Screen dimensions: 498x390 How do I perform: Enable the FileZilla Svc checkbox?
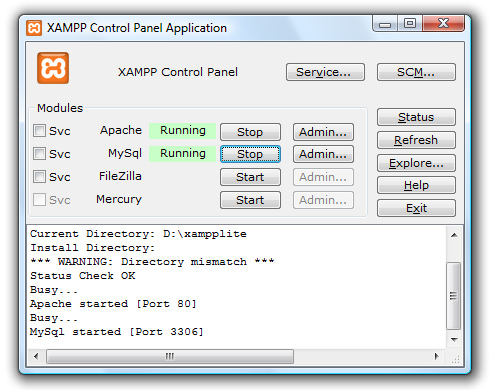pos(39,176)
